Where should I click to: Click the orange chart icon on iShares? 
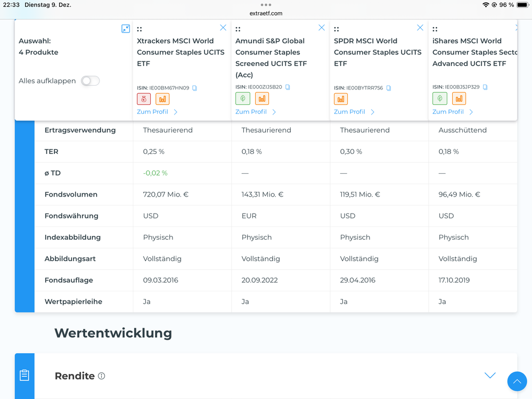[459, 99]
